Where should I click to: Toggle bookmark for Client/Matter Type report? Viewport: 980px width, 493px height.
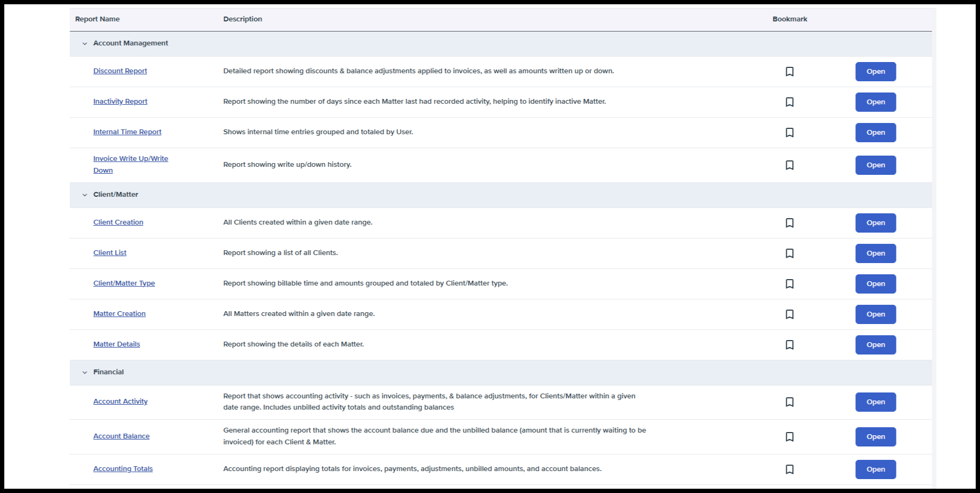coord(789,284)
